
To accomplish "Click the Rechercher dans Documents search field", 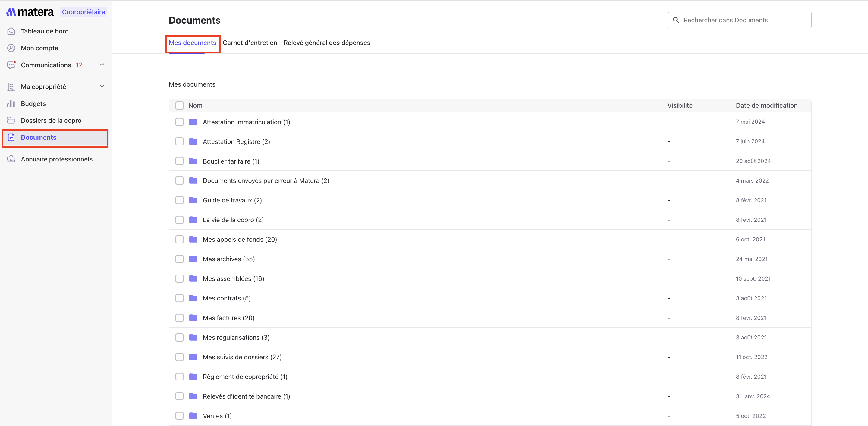I will pyautogui.click(x=745, y=20).
